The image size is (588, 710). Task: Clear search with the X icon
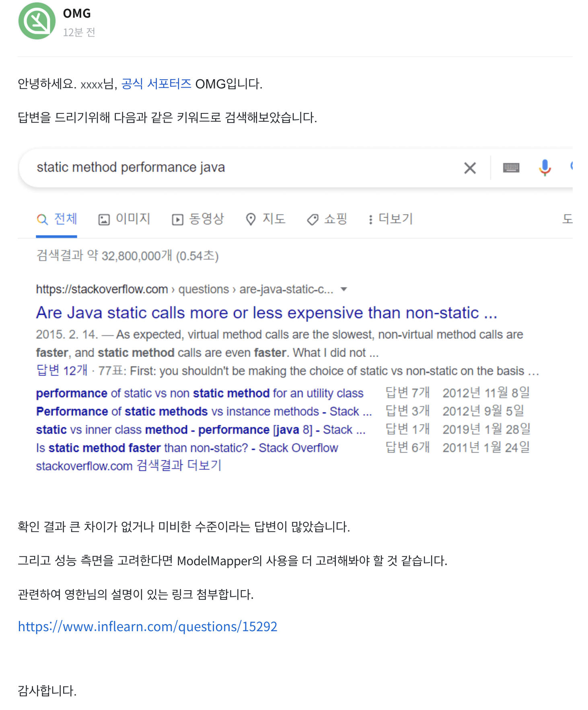pyautogui.click(x=470, y=168)
